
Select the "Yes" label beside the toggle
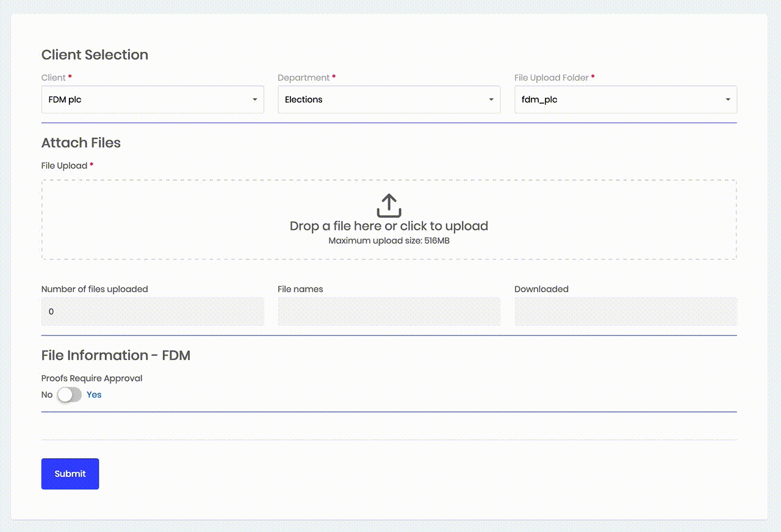click(x=94, y=395)
